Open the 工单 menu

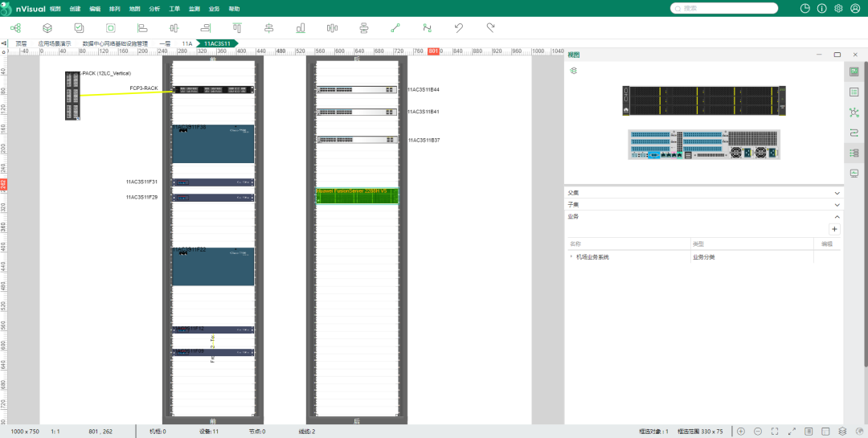(174, 9)
